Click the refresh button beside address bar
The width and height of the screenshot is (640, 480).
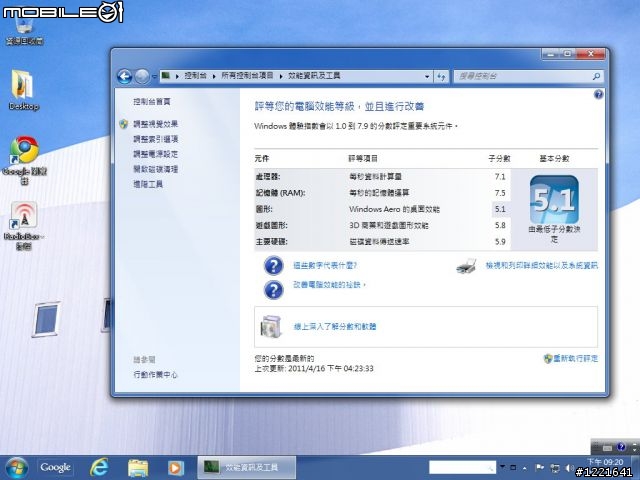pyautogui.click(x=441, y=76)
